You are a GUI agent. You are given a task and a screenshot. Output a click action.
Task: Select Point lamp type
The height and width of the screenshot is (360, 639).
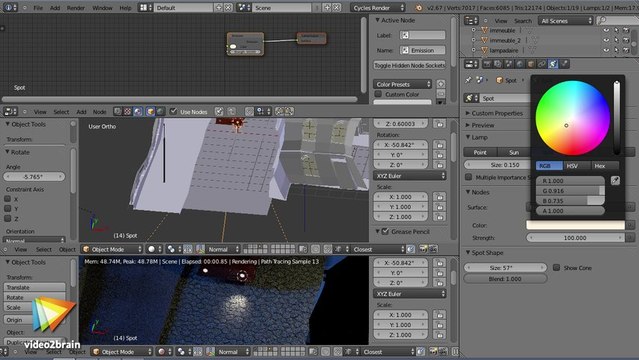click(x=480, y=152)
